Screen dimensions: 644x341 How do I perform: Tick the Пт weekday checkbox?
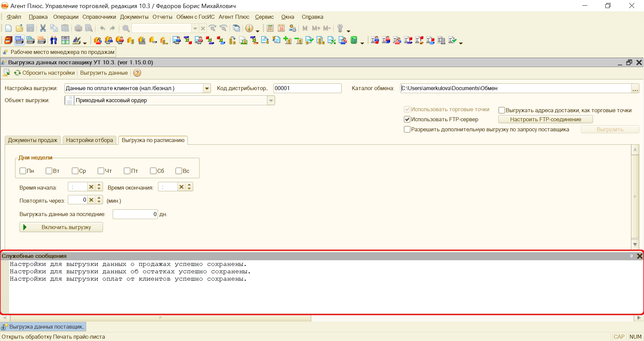pyautogui.click(x=127, y=171)
